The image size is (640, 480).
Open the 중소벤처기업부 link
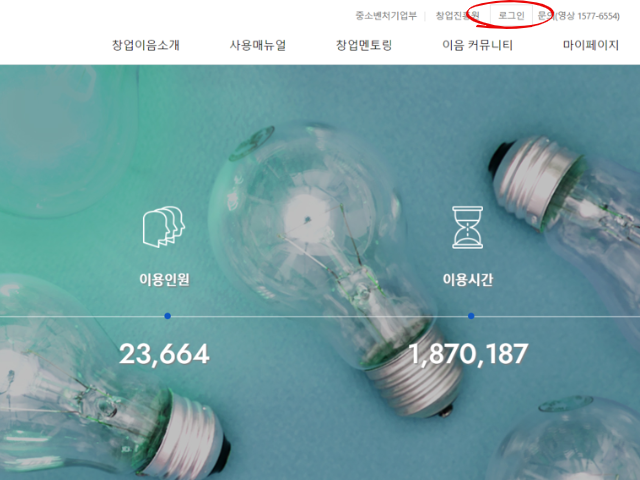[386, 16]
